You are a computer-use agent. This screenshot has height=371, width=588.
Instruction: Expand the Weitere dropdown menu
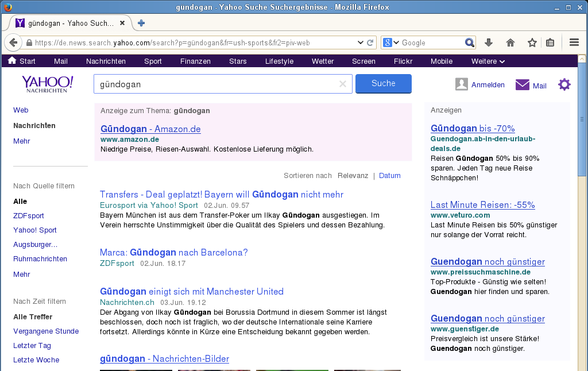tap(488, 61)
